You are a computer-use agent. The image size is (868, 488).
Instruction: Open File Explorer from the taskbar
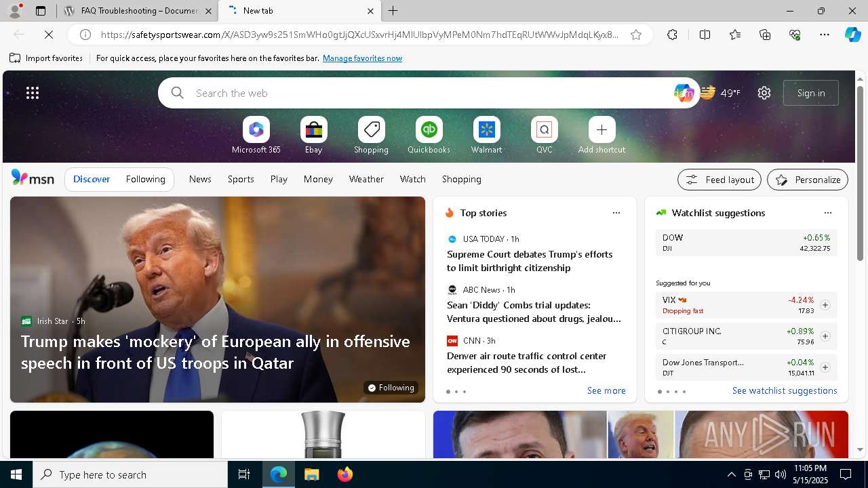(311, 474)
